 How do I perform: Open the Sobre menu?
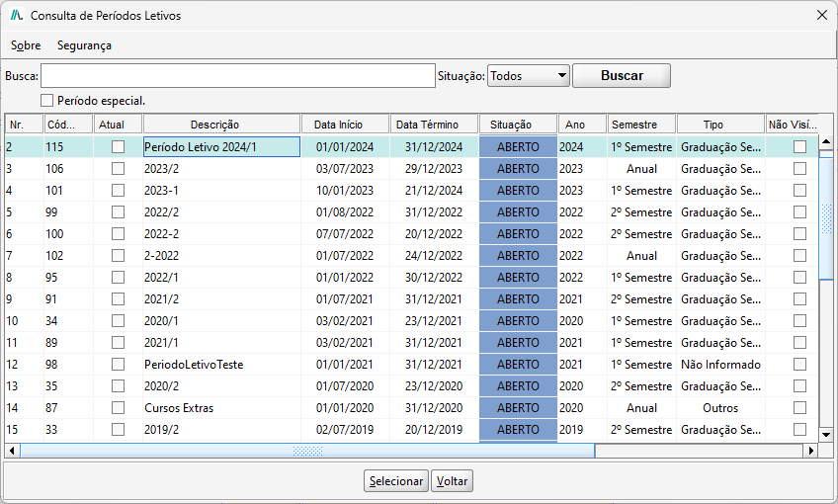[x=26, y=45]
